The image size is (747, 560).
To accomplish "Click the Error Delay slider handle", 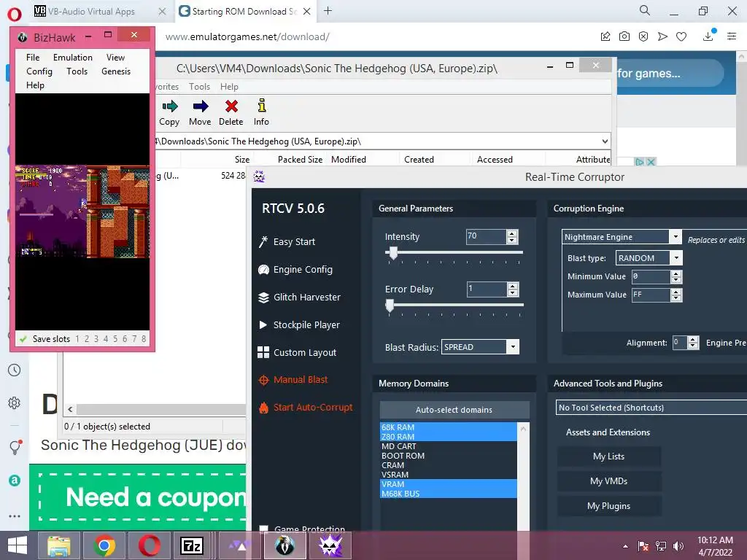I will point(390,306).
